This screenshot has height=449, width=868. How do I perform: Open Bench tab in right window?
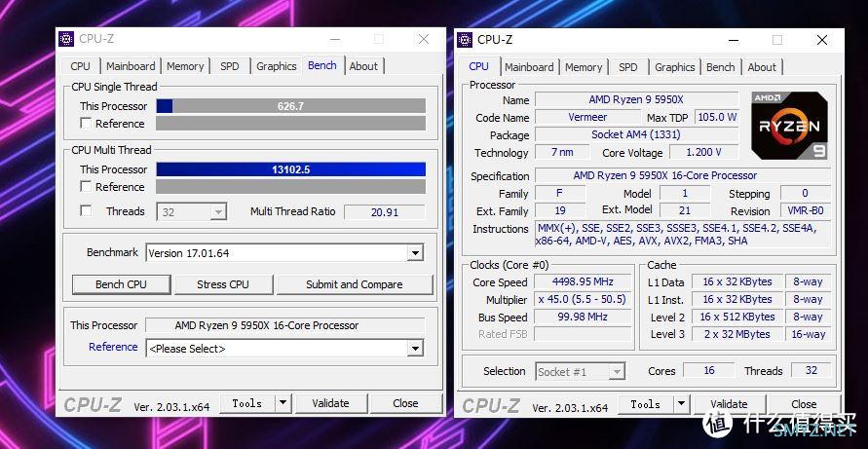(720, 67)
